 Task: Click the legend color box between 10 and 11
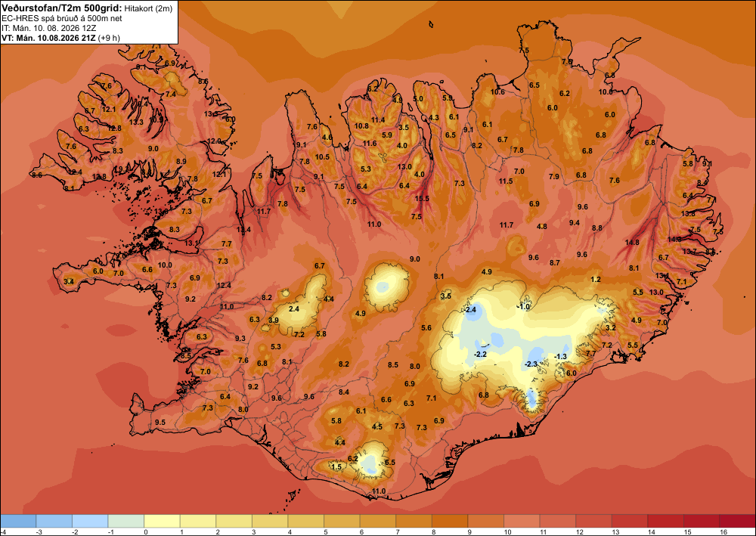(x=522, y=521)
